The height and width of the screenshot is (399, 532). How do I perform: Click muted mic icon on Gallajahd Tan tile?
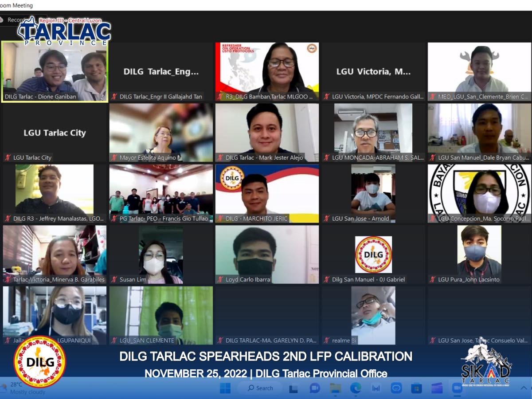coord(114,97)
